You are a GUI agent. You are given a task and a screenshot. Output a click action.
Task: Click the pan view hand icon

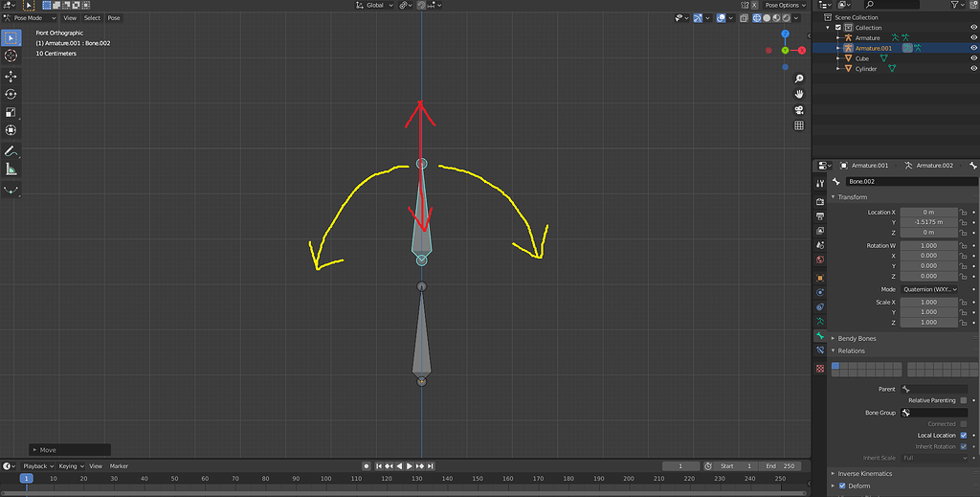[799, 94]
